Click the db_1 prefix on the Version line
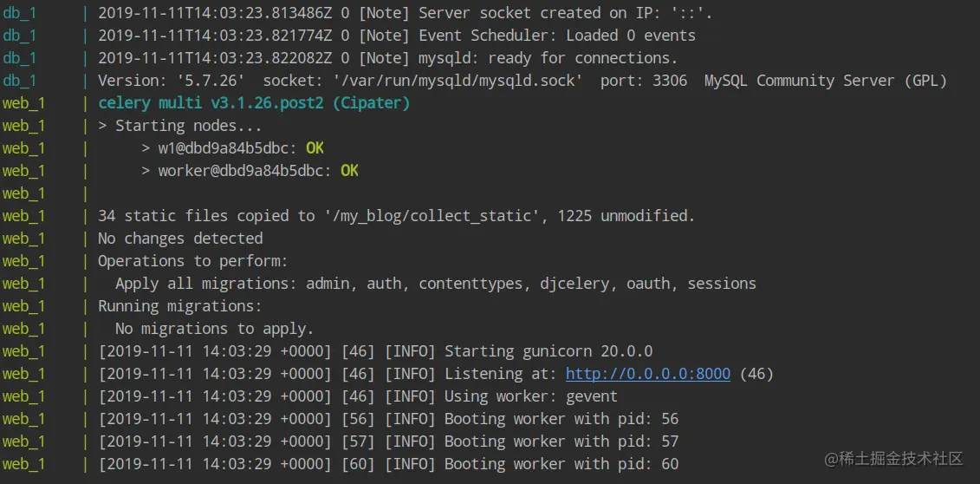Screen dimensions: 980x484 point(19,81)
